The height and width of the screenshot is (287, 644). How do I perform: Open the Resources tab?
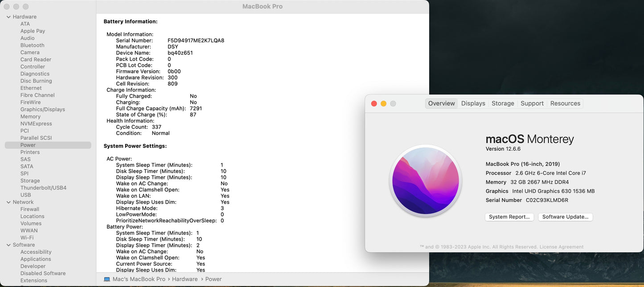tap(565, 103)
